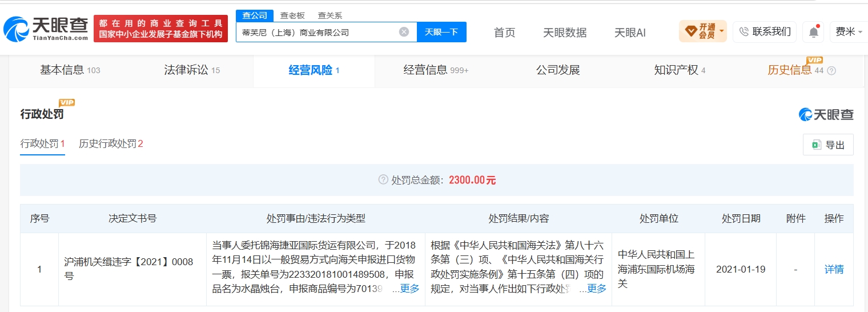Click the phone icon in 联系我们
868x312 pixels.
(744, 32)
